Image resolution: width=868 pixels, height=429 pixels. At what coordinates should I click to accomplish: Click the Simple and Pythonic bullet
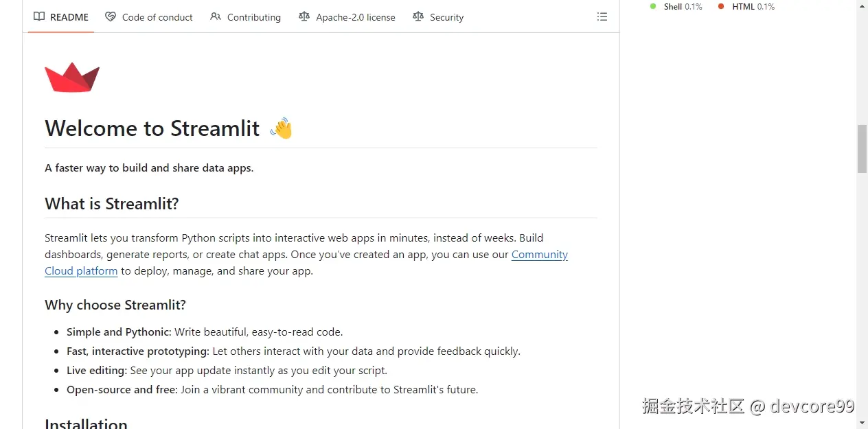click(205, 332)
